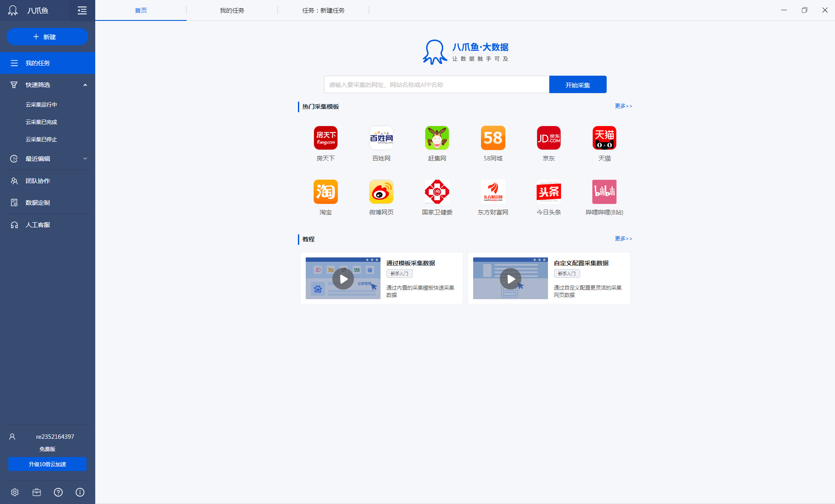Open the 京东 template icon
835x504 pixels.
[548, 138]
